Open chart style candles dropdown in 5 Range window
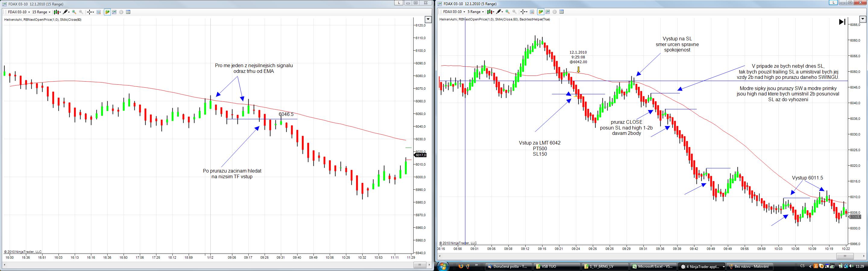 tap(491, 12)
